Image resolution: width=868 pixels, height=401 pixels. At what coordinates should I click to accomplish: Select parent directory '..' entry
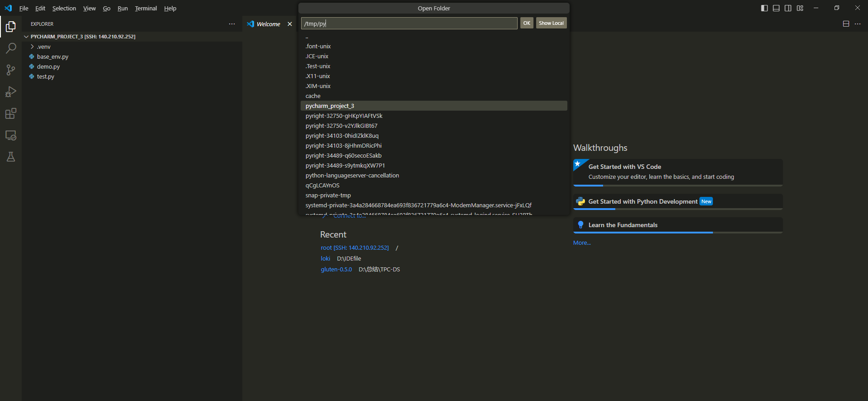tap(434, 37)
